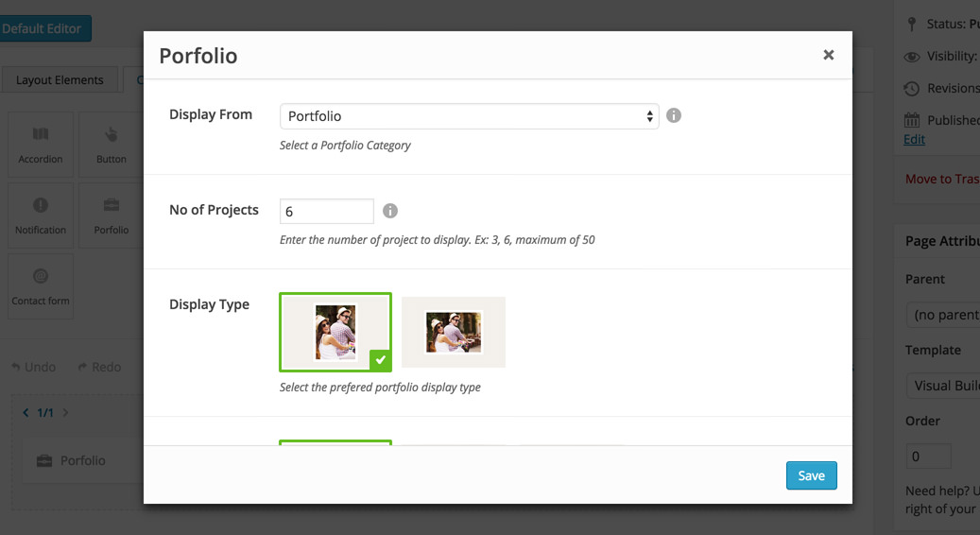Open the Display From dropdown
Image resolution: width=980 pixels, height=535 pixels.
(x=470, y=116)
